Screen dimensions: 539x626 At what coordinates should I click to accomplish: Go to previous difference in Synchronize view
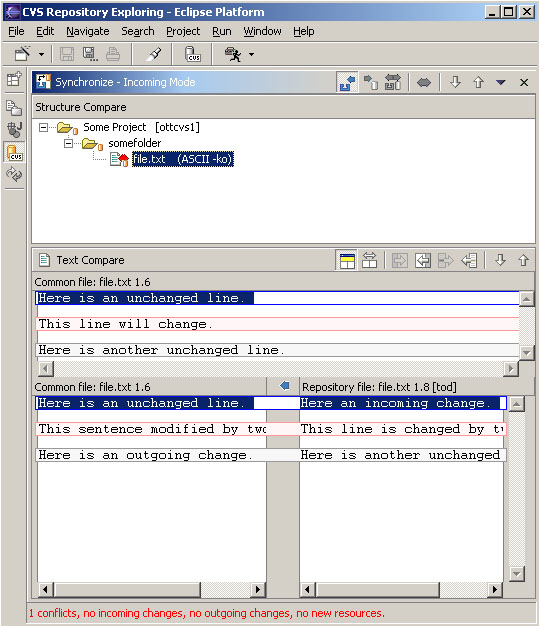coord(478,82)
